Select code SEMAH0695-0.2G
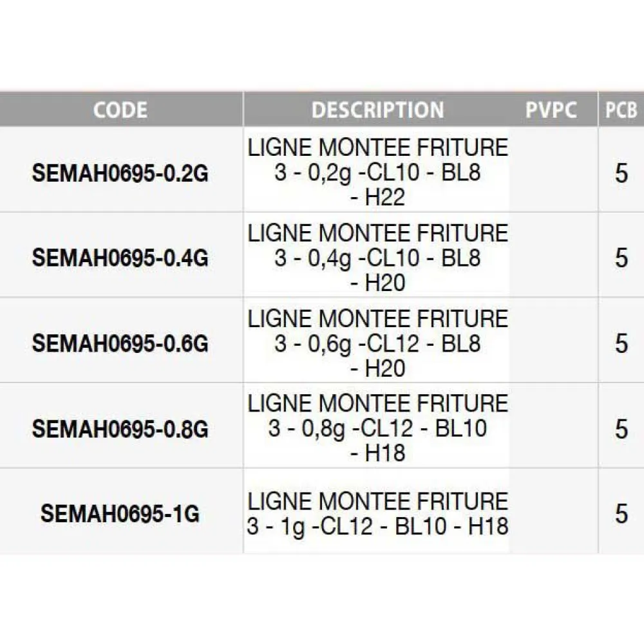 point(120,173)
